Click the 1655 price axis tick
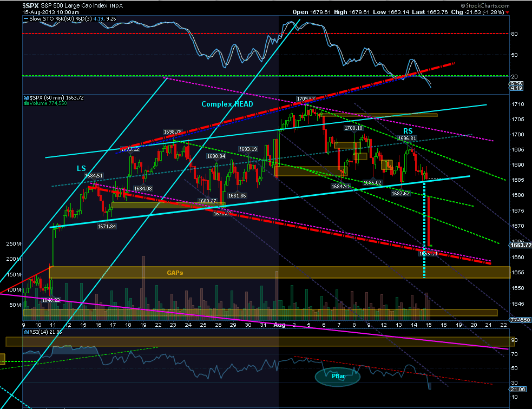 518,273
